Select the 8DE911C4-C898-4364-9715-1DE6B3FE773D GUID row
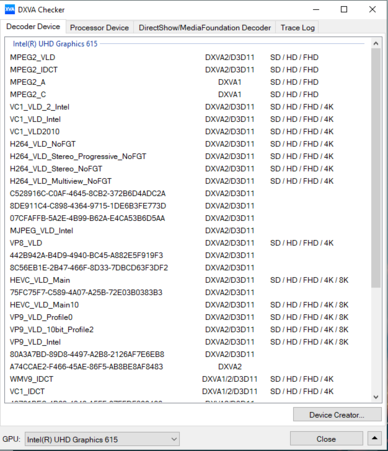388x451 pixels. tap(188, 206)
